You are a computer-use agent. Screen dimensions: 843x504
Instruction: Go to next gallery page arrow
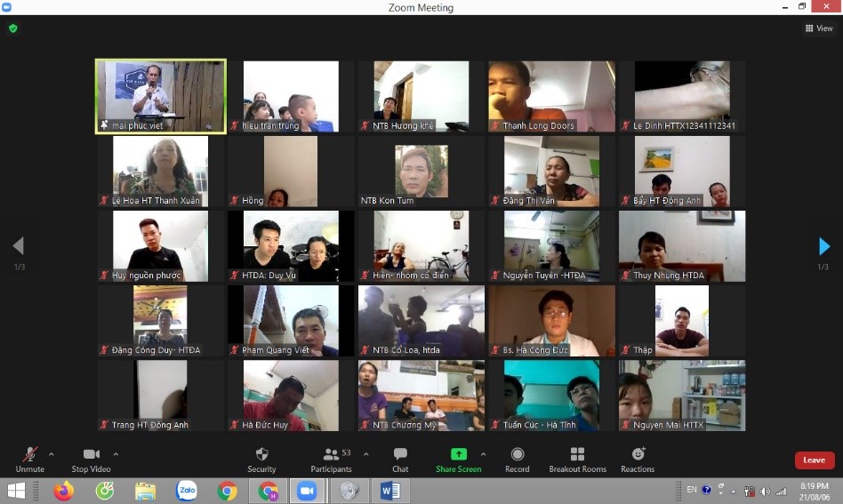823,246
